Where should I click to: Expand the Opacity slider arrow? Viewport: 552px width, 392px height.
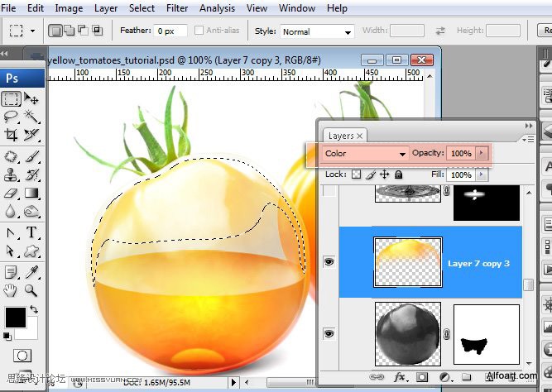point(481,153)
